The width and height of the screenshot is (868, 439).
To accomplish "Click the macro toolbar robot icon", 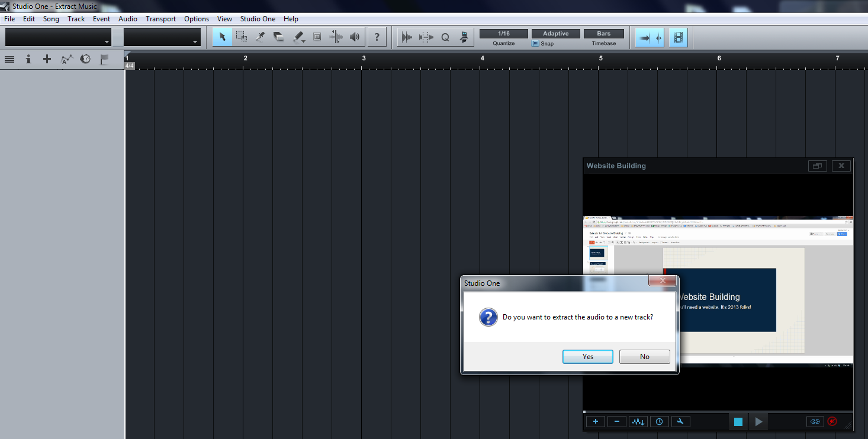I will tap(464, 37).
